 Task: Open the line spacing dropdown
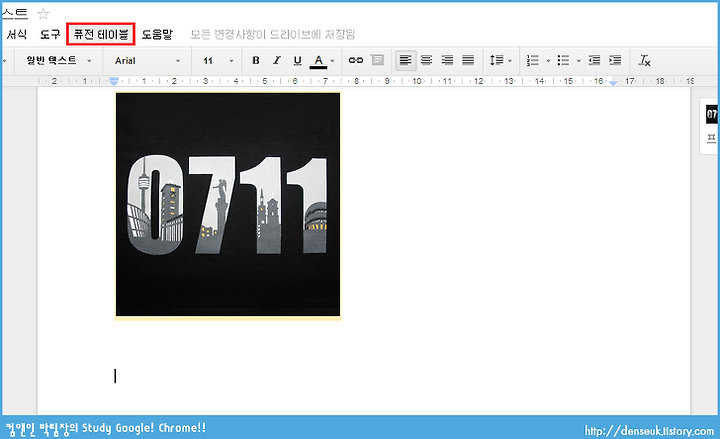click(x=501, y=60)
